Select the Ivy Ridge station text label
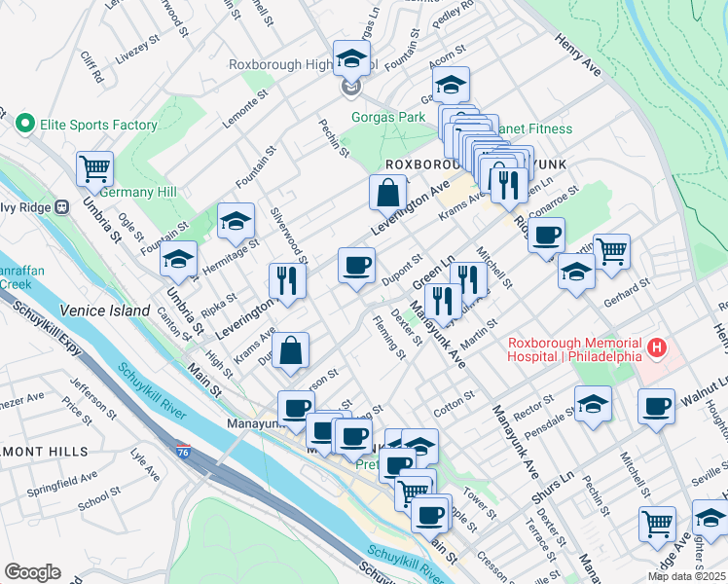Viewport: 728px width, 584px height. click(26, 207)
